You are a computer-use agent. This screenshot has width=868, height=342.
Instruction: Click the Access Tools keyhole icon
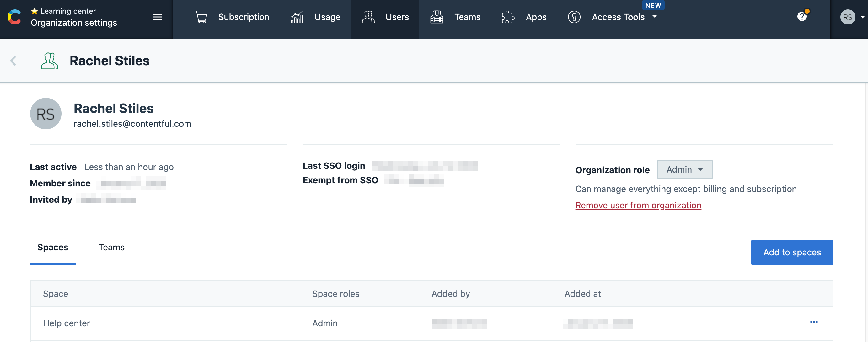pos(574,17)
